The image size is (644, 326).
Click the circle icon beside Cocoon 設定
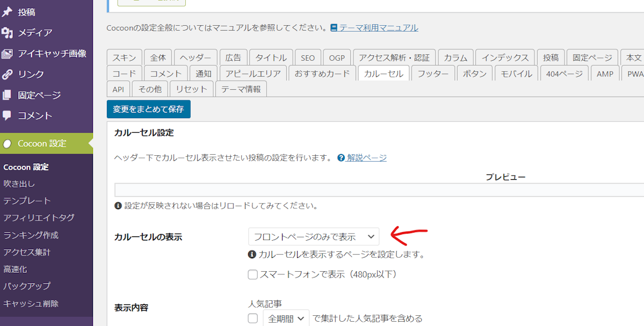7,144
